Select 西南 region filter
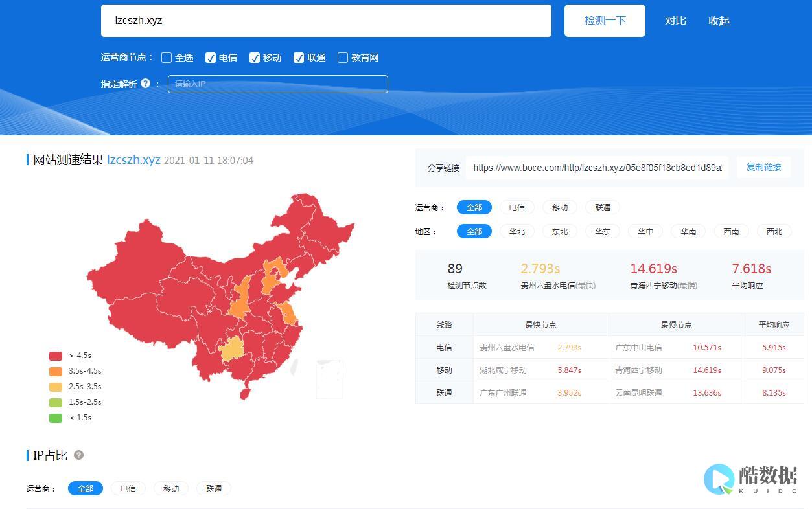This screenshot has height=509, width=812. point(731,231)
